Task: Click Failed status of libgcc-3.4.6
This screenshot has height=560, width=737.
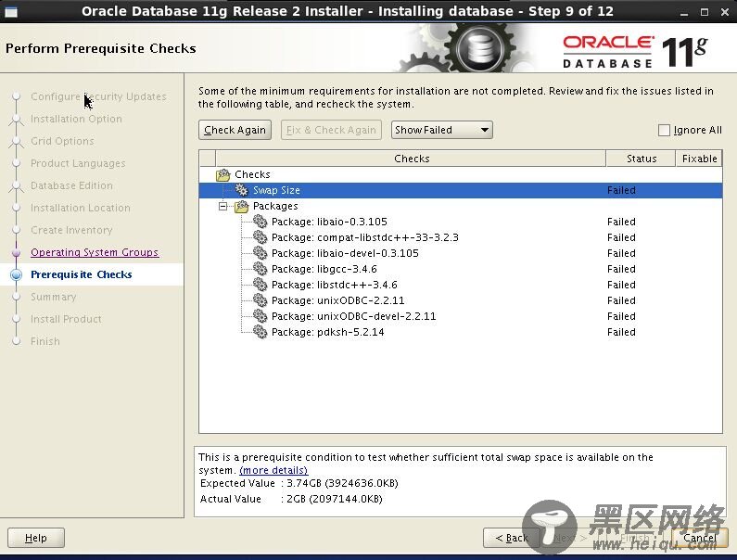Action: (621, 269)
